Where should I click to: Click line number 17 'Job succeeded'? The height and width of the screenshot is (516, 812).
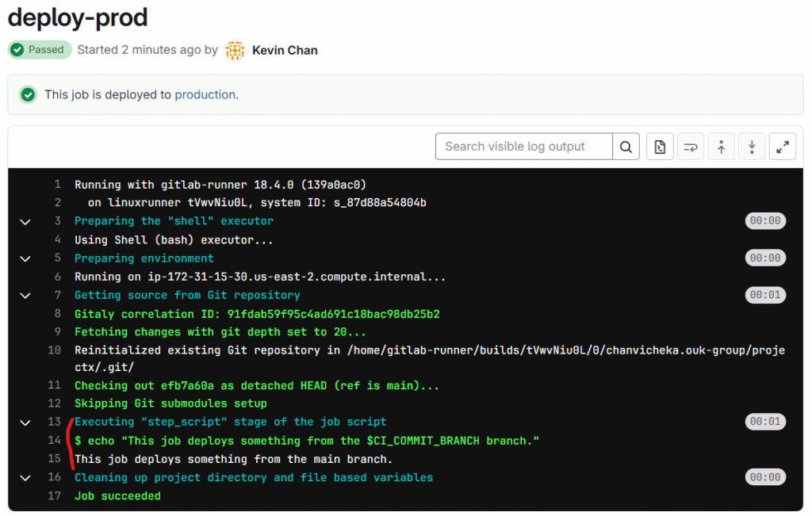pyautogui.click(x=54, y=496)
